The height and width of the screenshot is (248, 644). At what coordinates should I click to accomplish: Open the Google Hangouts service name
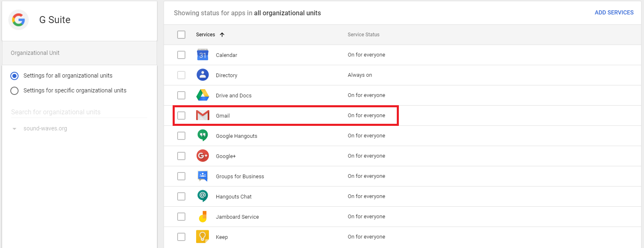tap(237, 136)
